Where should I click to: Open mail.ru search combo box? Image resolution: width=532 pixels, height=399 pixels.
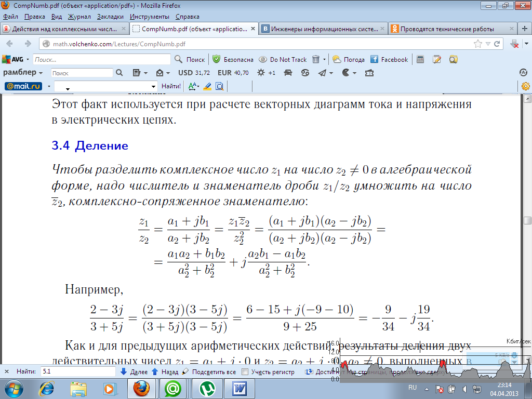(106, 86)
